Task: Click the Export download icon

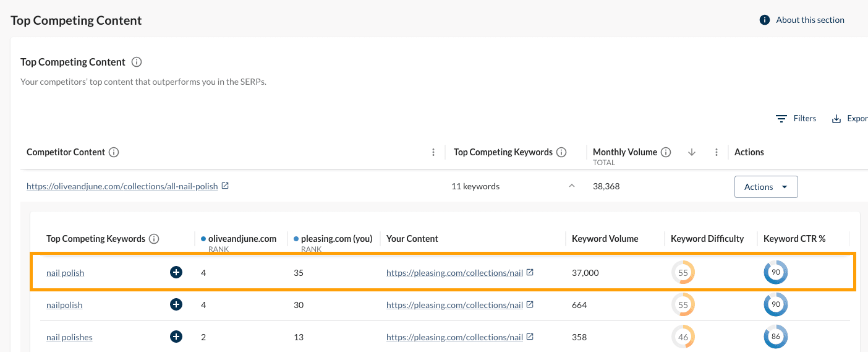Action: point(836,119)
